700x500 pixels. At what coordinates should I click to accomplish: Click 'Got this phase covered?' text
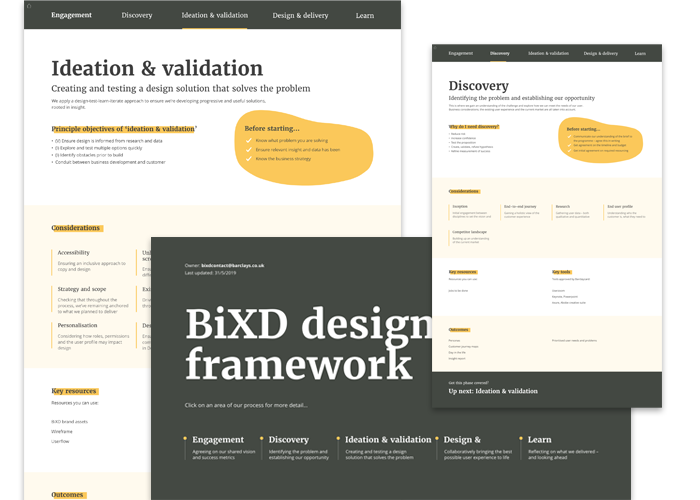pos(468,383)
